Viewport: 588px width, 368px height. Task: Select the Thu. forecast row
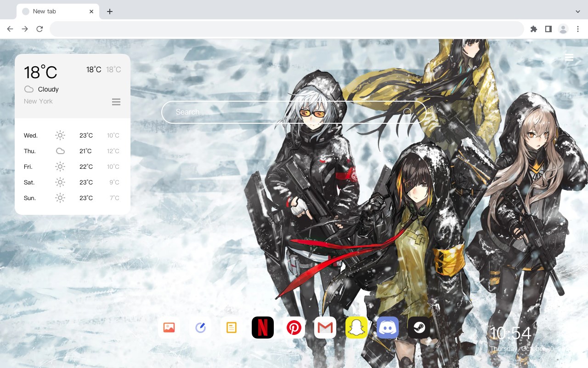click(73, 151)
